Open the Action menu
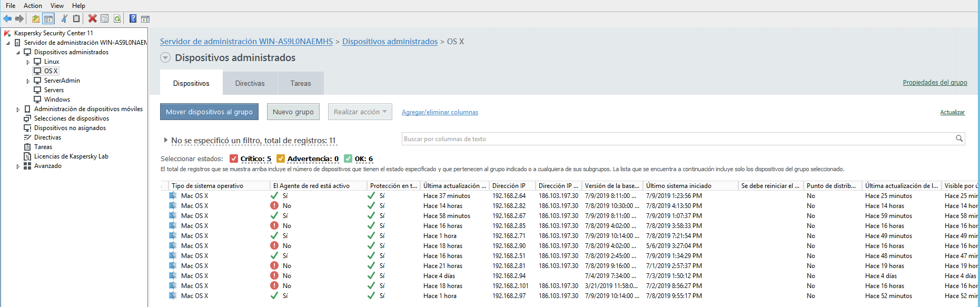 (x=33, y=6)
